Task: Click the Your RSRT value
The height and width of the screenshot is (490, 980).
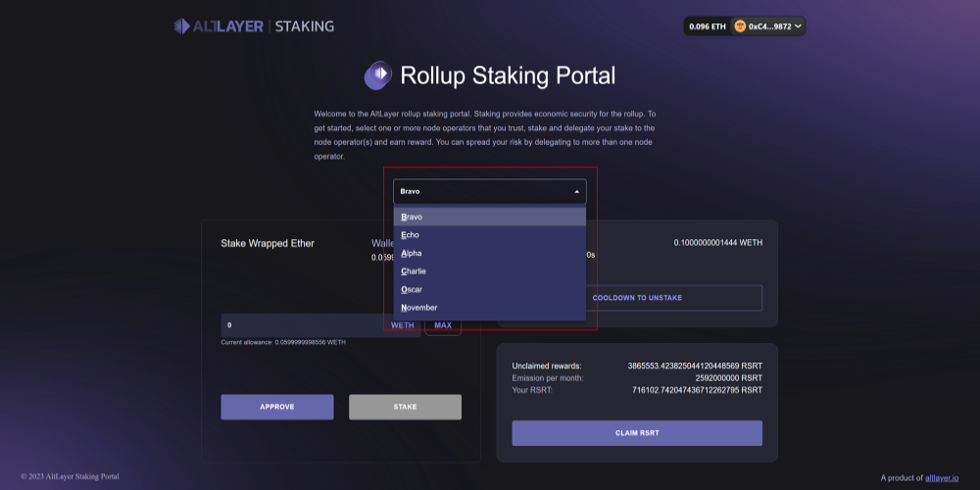Action: (x=698, y=390)
